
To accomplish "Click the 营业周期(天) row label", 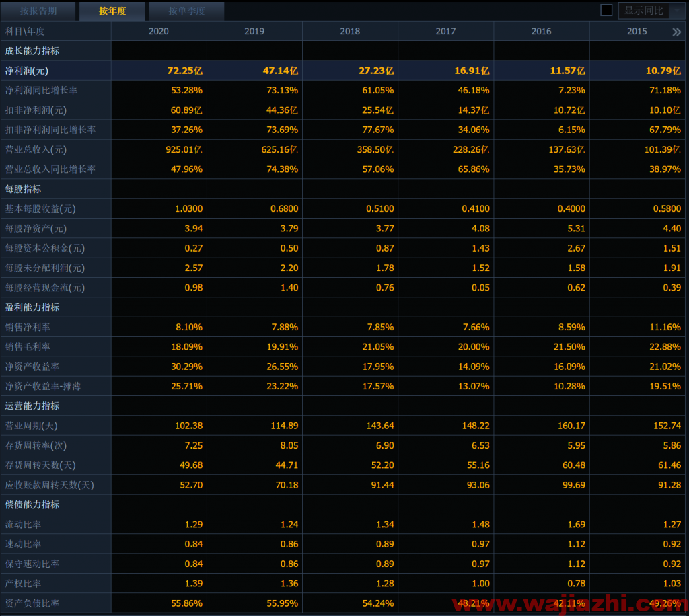I will tap(31, 426).
